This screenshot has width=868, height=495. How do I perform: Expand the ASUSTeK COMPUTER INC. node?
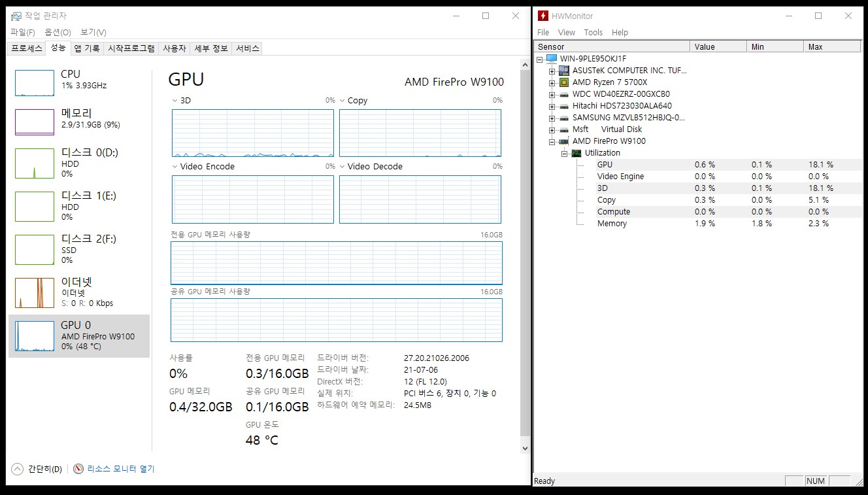552,71
